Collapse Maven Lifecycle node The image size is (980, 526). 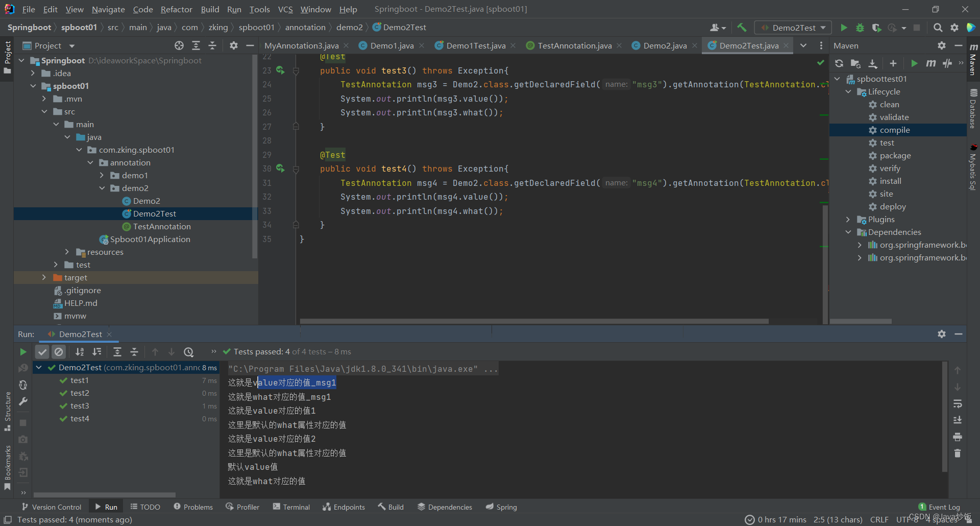[x=848, y=91]
